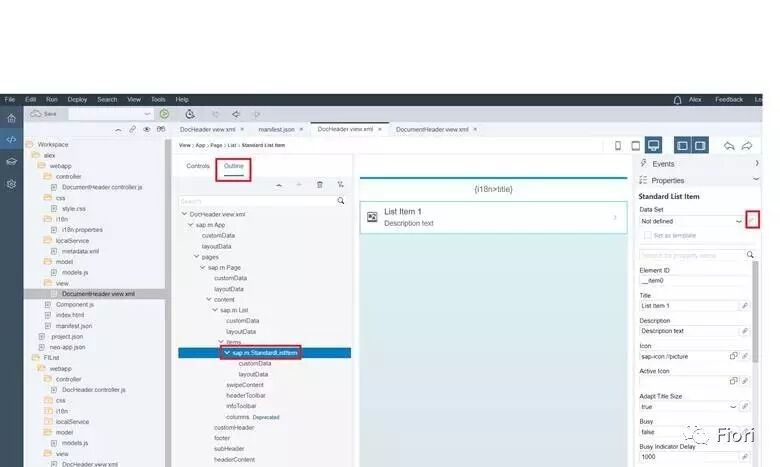Select DocumentHeader.controller.js in workspace tree
Image resolution: width=780 pixels, height=467 pixels.
pos(102,187)
